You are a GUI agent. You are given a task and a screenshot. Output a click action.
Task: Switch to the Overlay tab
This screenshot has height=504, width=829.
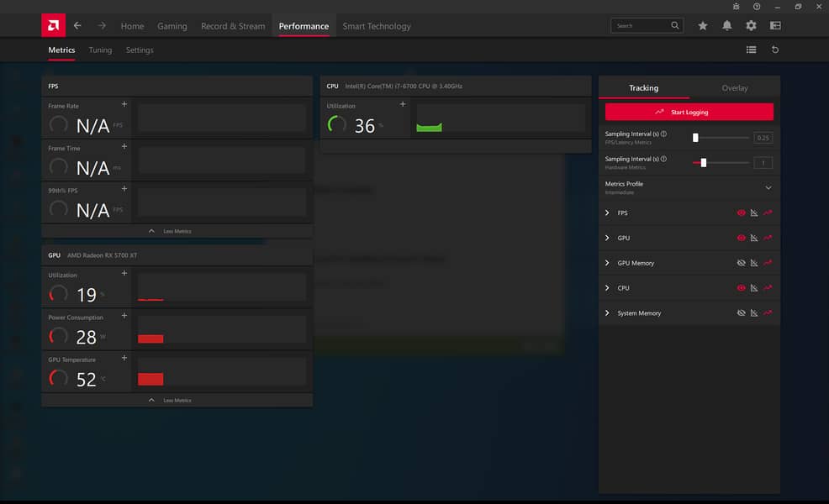(735, 87)
